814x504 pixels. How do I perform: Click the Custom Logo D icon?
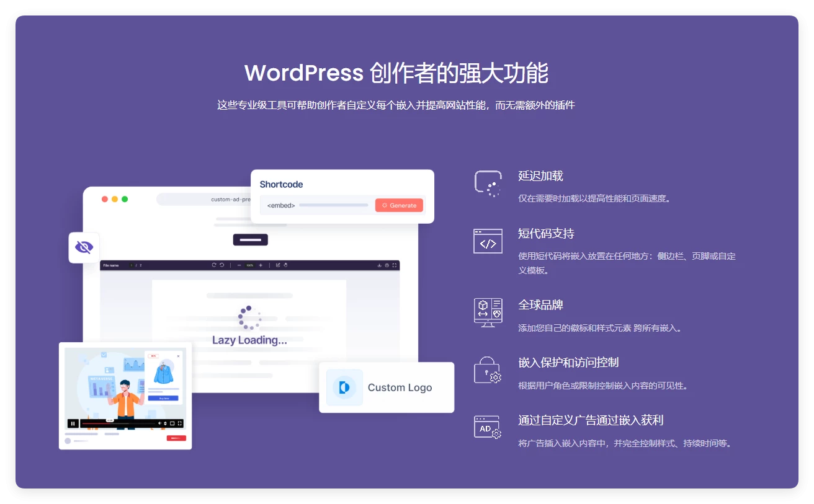(344, 387)
